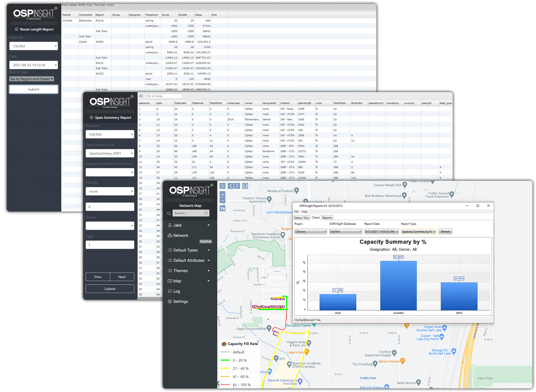Click the Prev page button
This screenshot has height=392, width=536.
97,277
